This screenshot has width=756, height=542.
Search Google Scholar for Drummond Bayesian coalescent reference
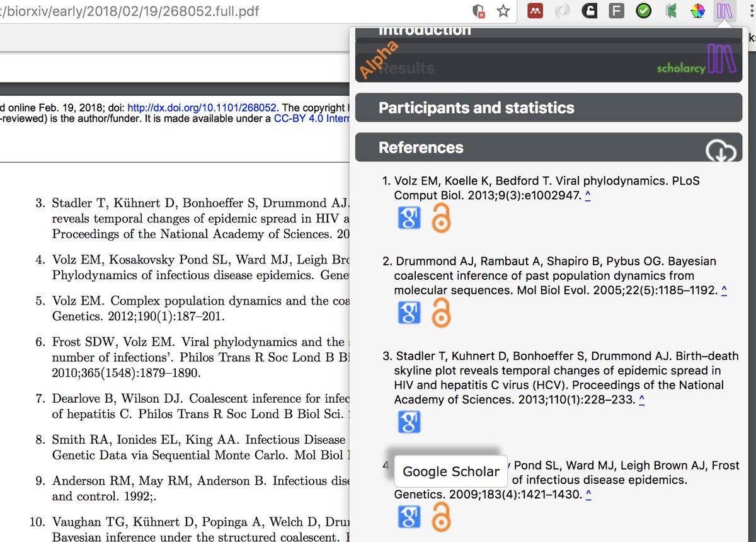click(409, 313)
